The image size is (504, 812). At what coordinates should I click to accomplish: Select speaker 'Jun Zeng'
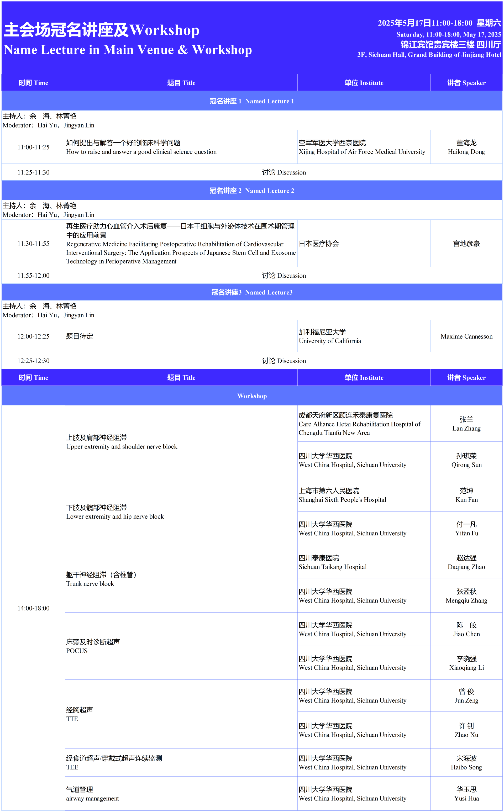tap(466, 700)
